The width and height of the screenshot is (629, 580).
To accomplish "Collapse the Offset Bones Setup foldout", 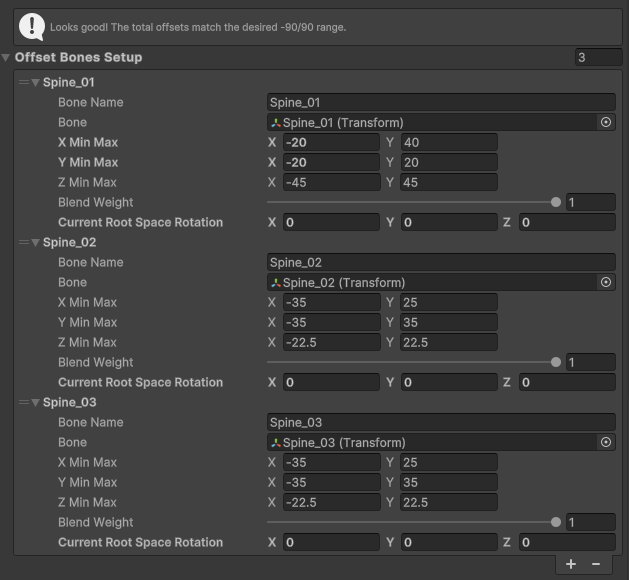I will pos(6,58).
